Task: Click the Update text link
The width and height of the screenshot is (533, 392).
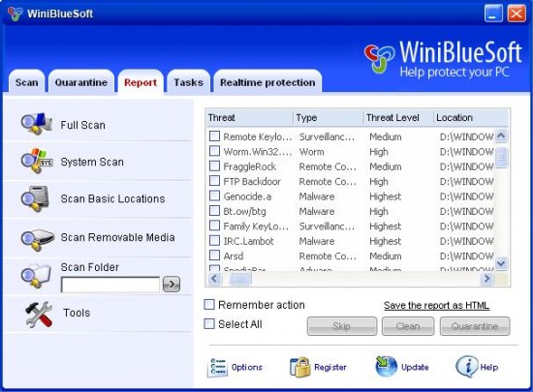Action: pos(415,367)
